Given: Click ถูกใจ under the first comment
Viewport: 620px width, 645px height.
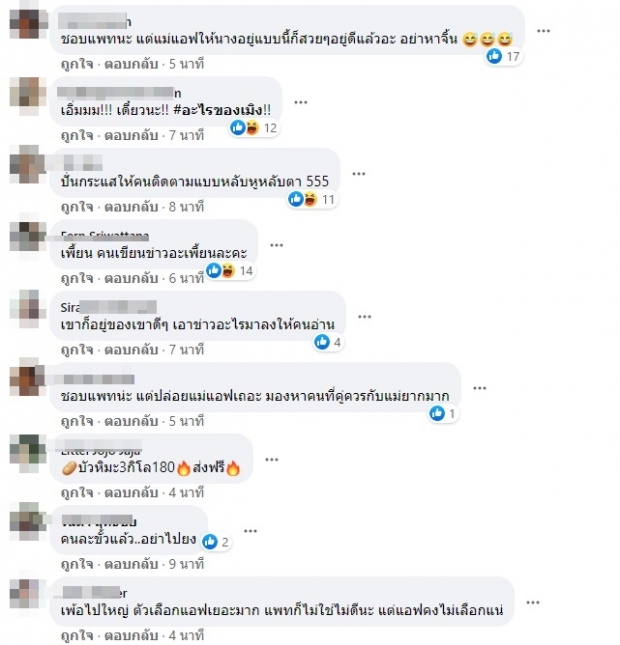Looking at the screenshot, I should [x=77, y=64].
